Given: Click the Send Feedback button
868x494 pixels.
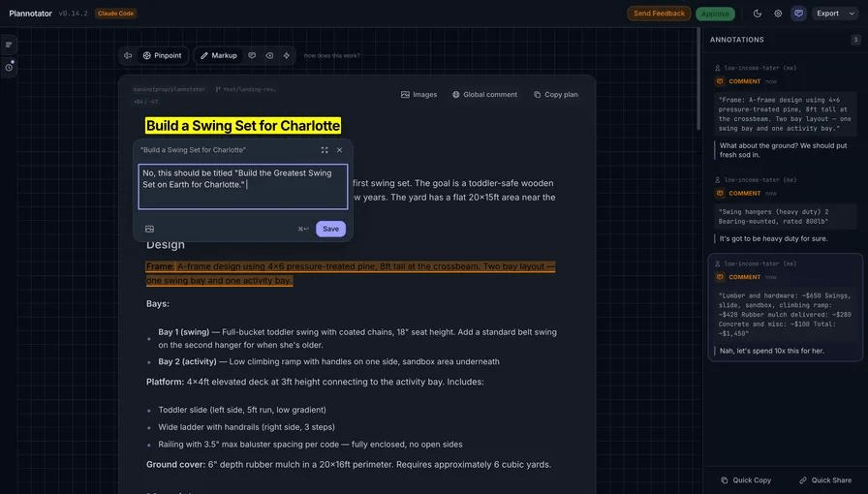Looking at the screenshot, I should point(659,14).
